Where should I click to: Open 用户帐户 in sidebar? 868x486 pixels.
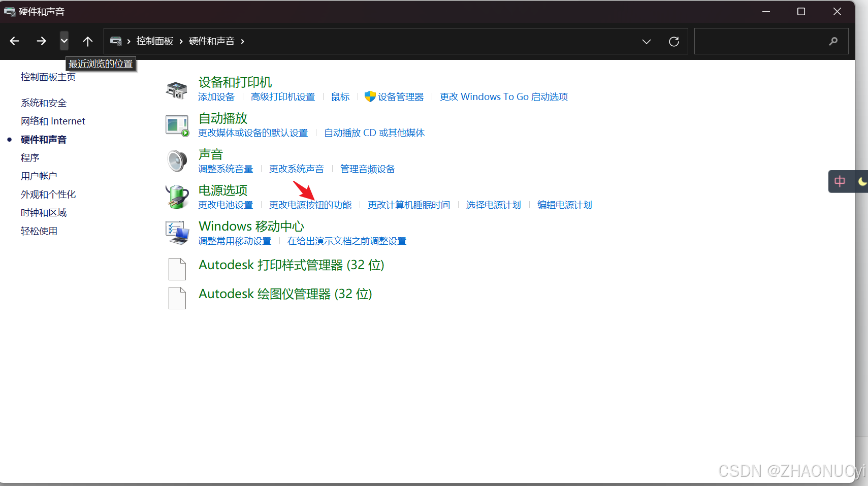39,176
